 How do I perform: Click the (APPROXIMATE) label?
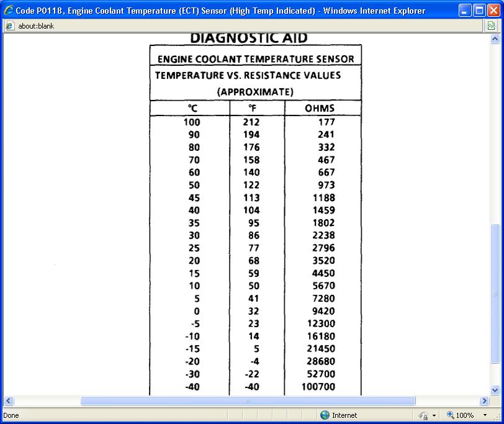pyautogui.click(x=255, y=92)
